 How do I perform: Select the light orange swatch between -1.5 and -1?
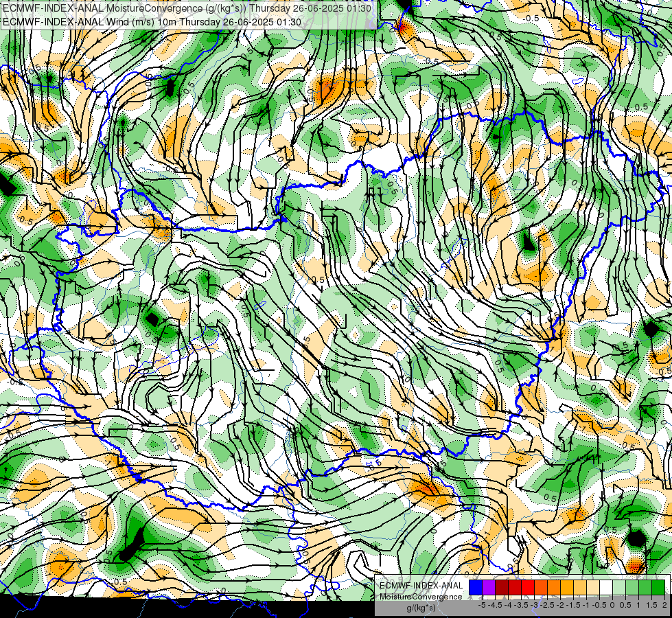coord(580,587)
